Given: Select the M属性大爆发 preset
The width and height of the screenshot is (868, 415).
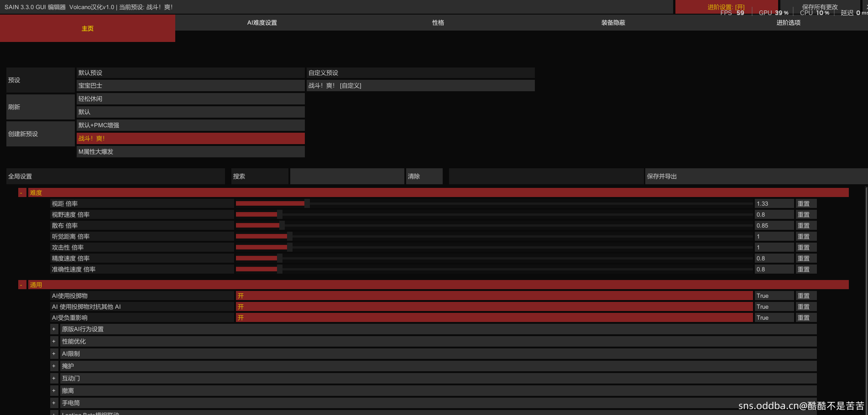Looking at the screenshot, I should click(190, 152).
